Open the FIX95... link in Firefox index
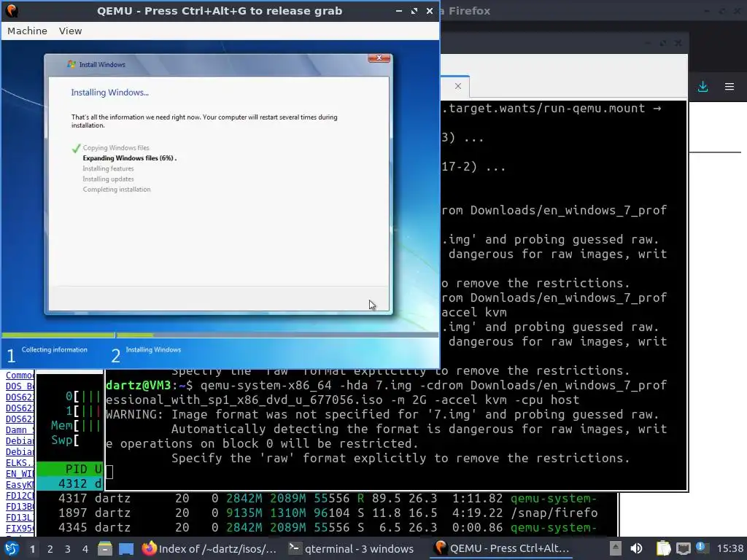Image resolution: width=747 pixels, height=560 pixels. point(20,529)
